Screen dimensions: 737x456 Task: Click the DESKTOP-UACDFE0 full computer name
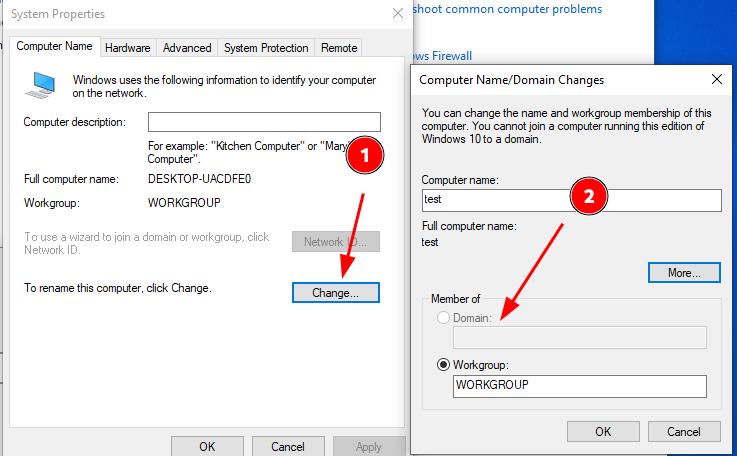[x=199, y=179]
